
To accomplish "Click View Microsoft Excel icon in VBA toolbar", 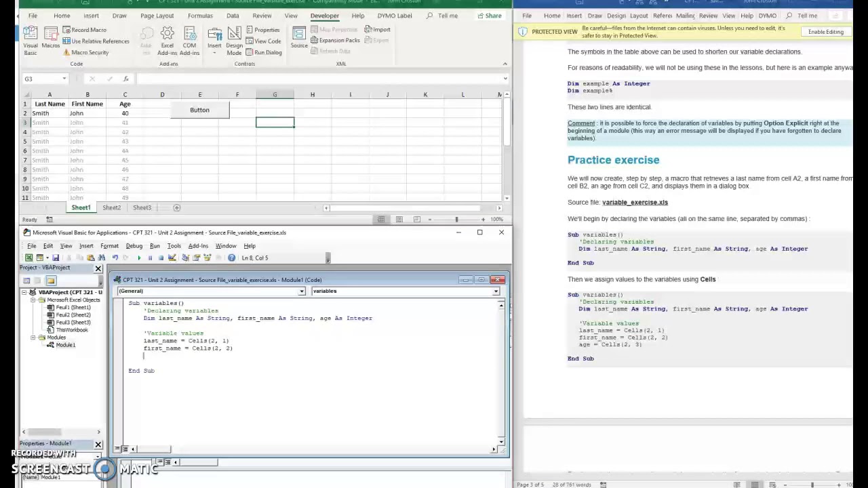I will pyautogui.click(x=28, y=258).
